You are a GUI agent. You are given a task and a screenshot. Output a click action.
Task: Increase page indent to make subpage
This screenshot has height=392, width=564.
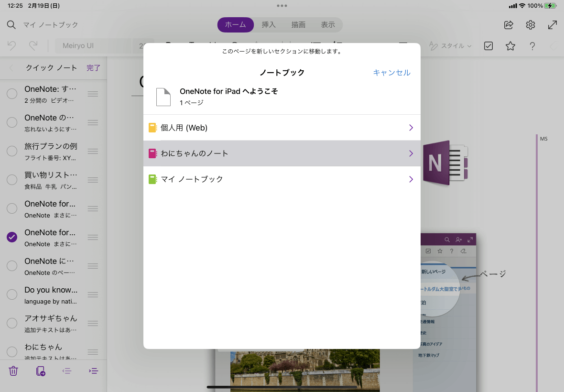(x=93, y=371)
